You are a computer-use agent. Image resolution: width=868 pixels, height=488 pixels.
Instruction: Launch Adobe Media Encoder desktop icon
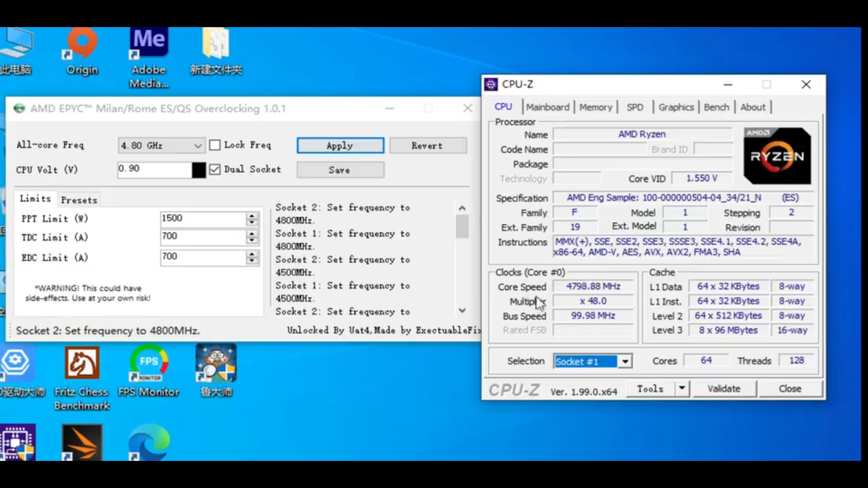click(x=149, y=58)
